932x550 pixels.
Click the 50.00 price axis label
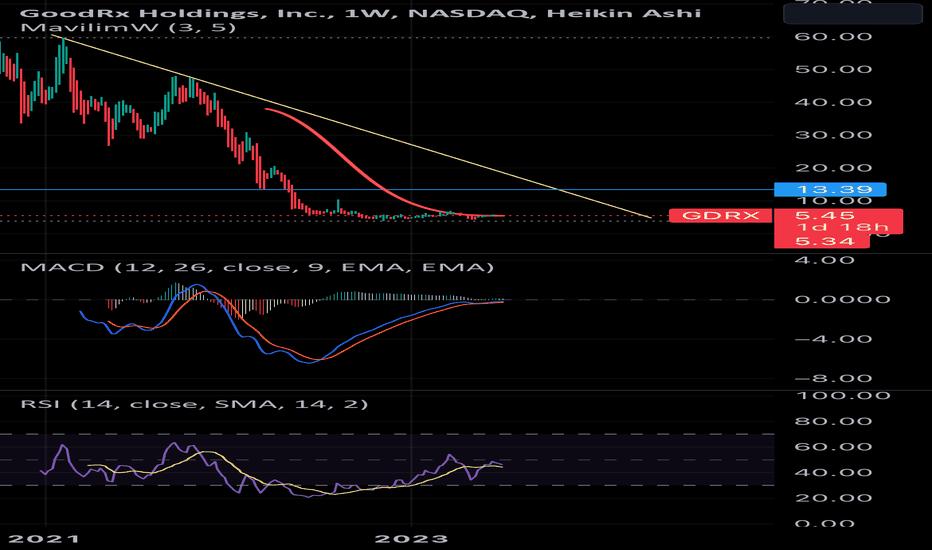tap(833, 70)
